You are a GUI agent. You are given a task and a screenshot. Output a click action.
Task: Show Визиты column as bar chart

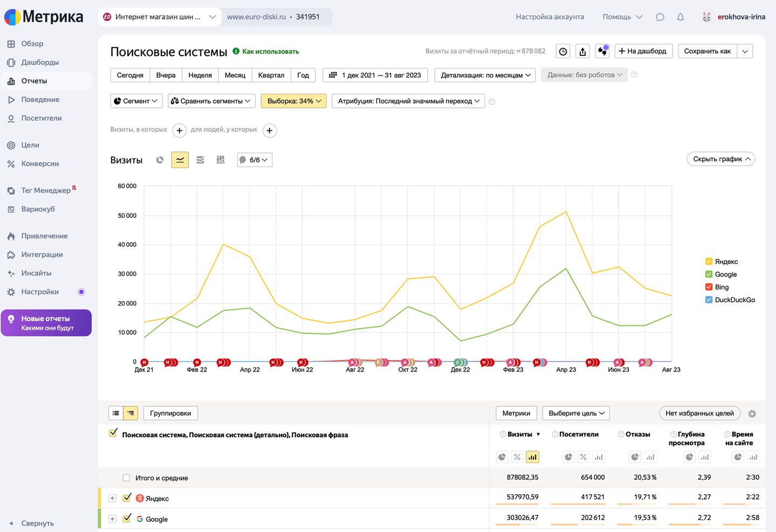pyautogui.click(x=532, y=457)
